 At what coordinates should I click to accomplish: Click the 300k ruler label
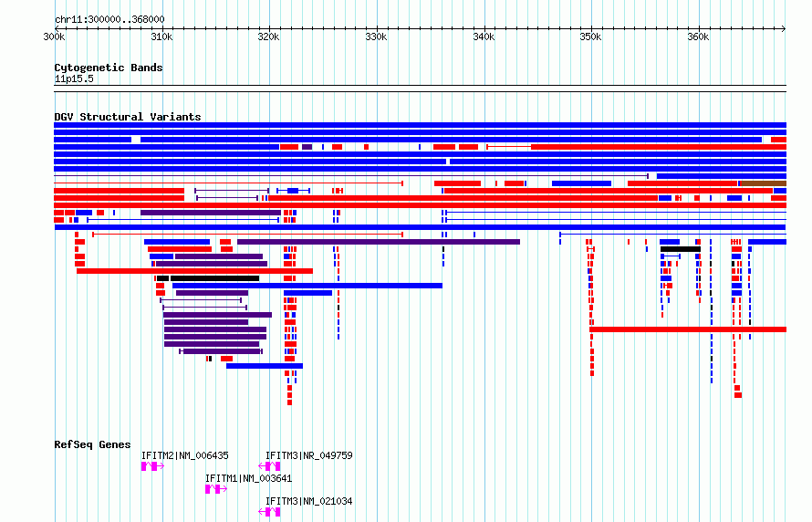click(x=54, y=37)
